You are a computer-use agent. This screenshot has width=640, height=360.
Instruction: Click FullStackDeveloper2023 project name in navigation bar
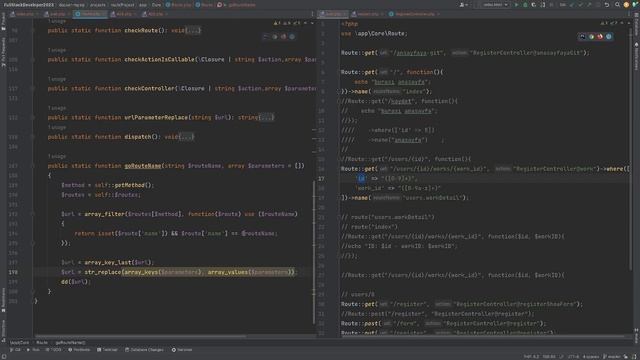29,5
